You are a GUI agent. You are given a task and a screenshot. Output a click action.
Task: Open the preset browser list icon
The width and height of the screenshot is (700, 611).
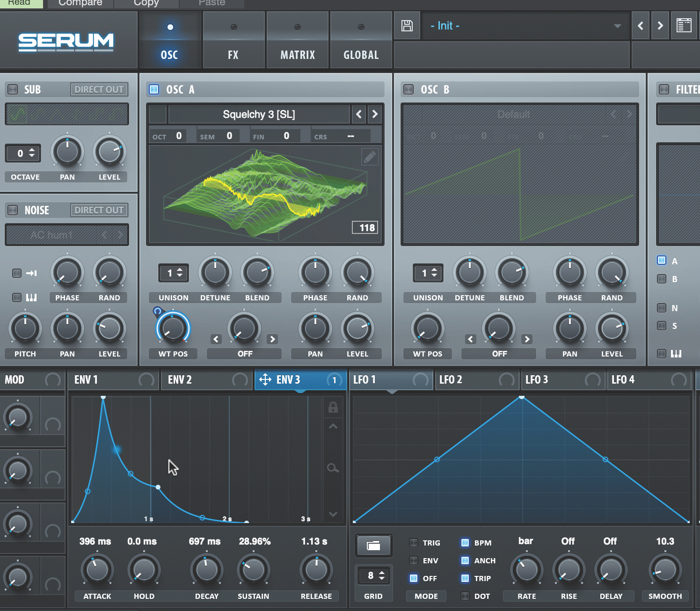pos(684,26)
